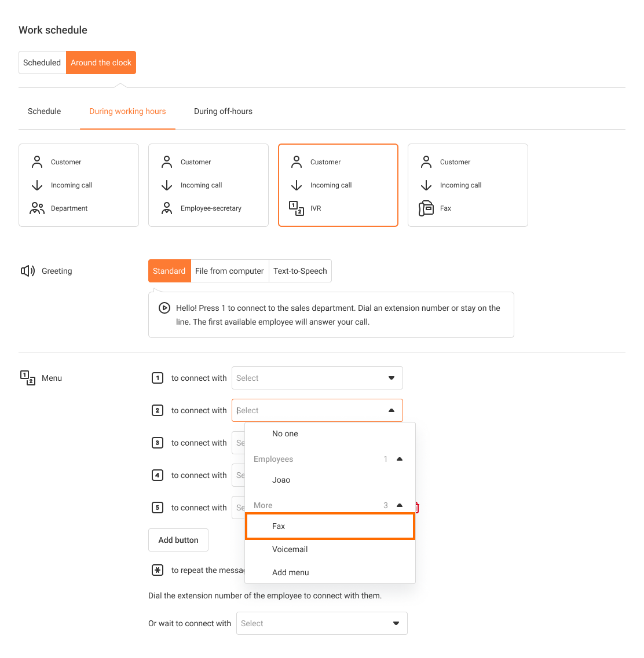Image resolution: width=644 pixels, height=658 pixels.
Task: Click the star key repeat icon
Action: (x=158, y=570)
